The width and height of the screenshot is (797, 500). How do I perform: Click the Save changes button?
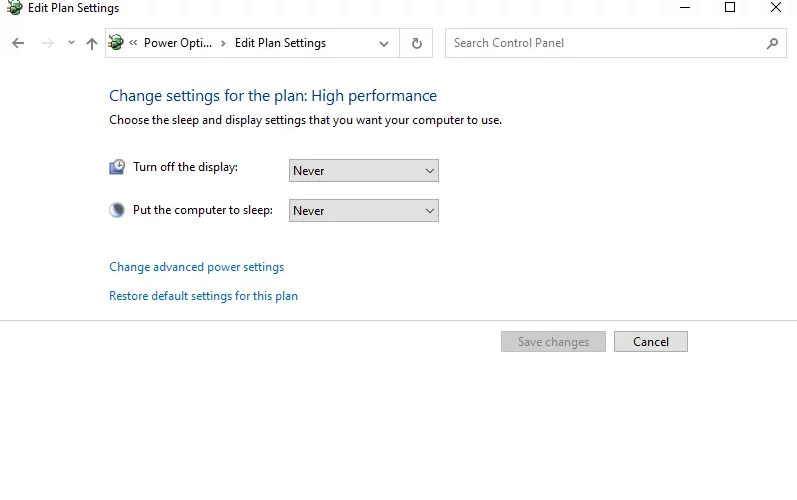click(x=553, y=341)
